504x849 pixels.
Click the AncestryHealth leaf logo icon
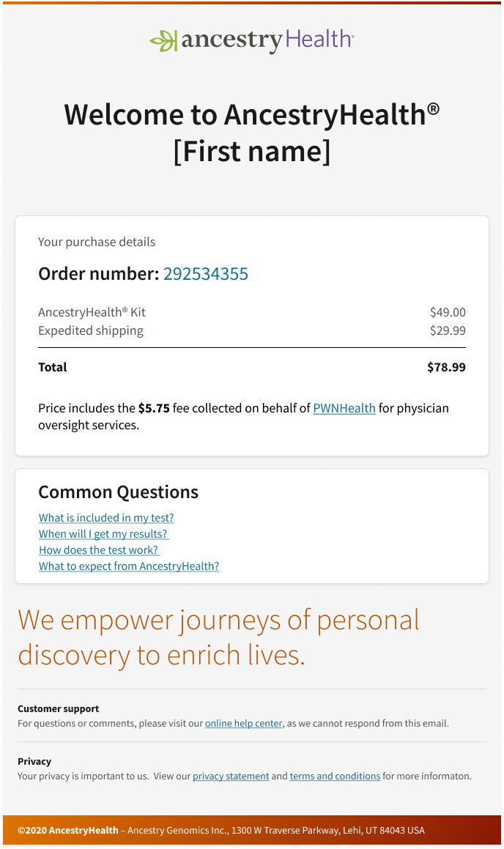coord(163,41)
